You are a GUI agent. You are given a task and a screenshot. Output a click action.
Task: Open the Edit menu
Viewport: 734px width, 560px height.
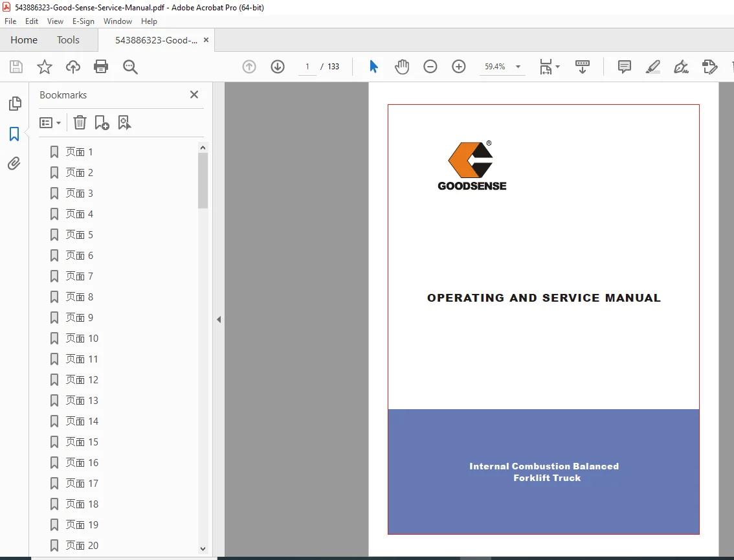[31, 21]
